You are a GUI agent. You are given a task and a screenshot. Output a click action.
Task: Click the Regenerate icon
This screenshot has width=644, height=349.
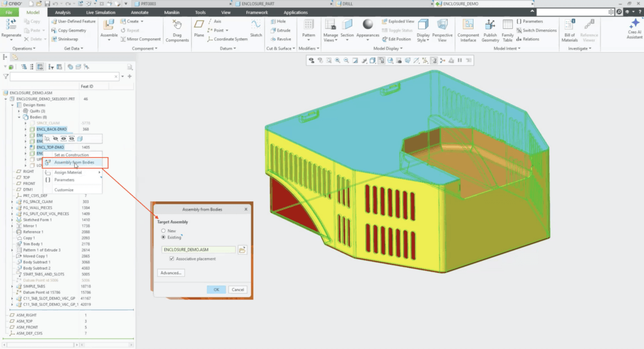(x=11, y=25)
